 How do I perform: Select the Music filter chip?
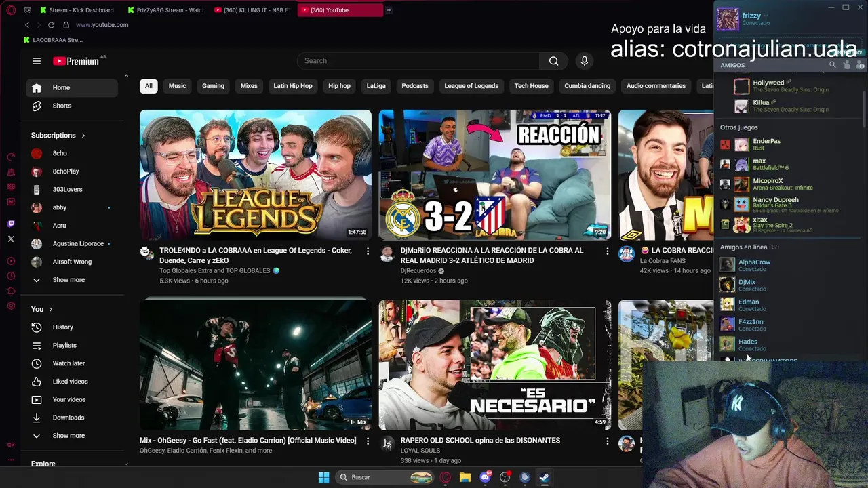[177, 86]
